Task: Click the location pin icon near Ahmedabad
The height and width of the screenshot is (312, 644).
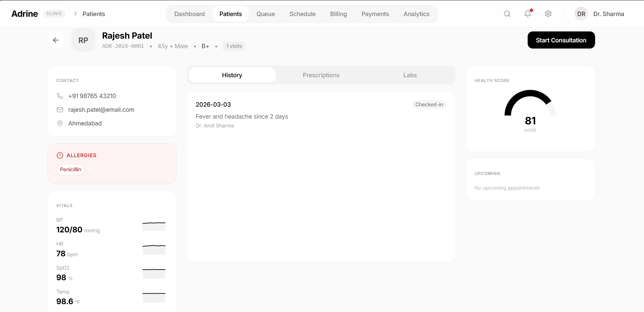Action: (60, 123)
